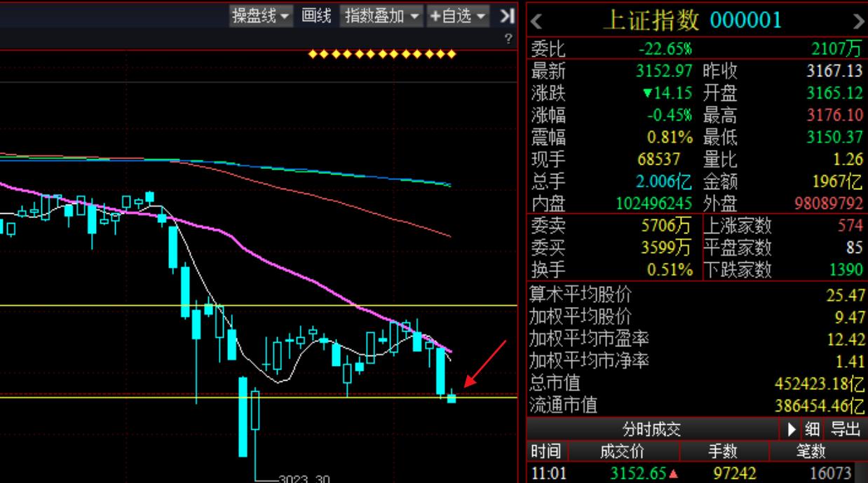Click the 细 detail button
Viewport: 868px width, 483px height.
click(813, 429)
